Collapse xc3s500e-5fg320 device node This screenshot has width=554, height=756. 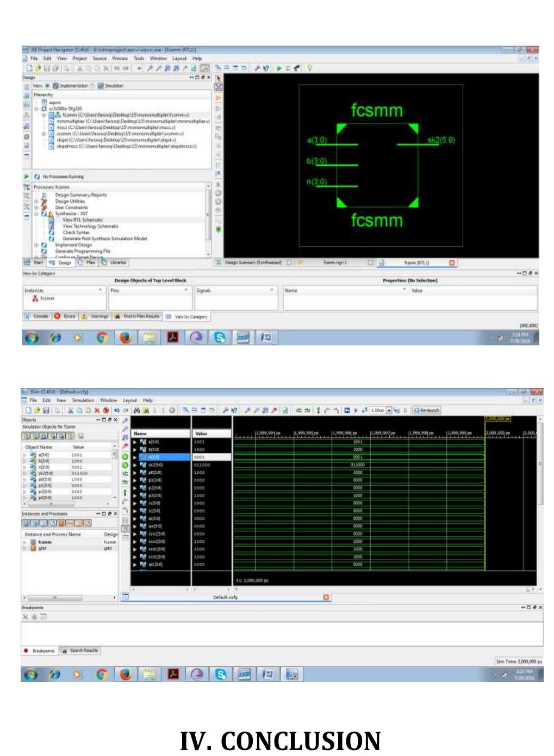click(x=37, y=109)
